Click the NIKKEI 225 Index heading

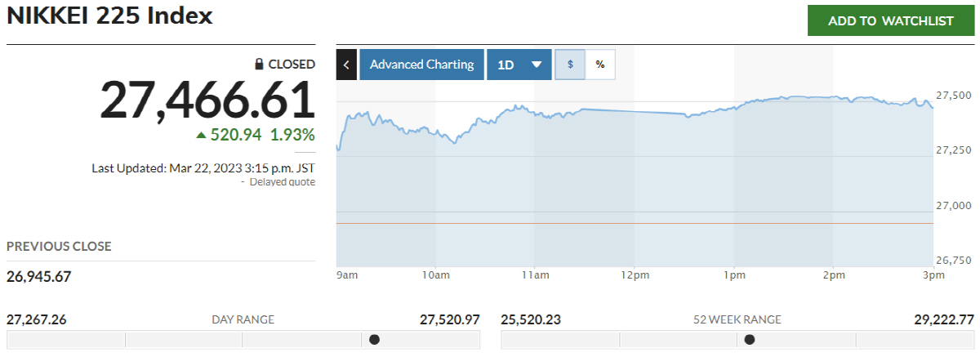109,16
